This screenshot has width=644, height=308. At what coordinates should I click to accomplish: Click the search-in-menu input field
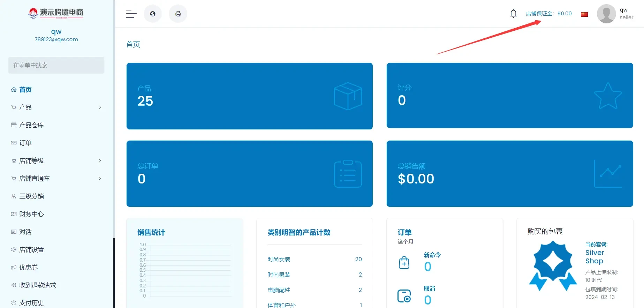56,65
